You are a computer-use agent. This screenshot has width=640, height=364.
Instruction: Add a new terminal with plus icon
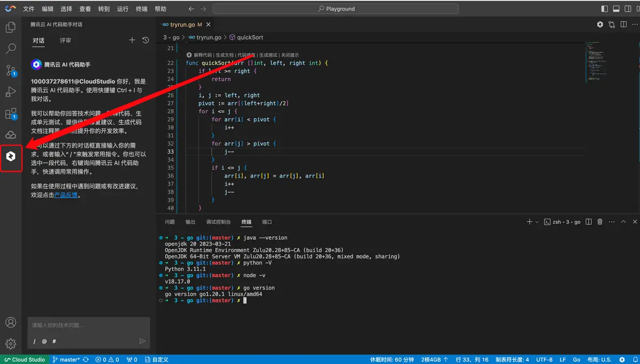(x=529, y=222)
